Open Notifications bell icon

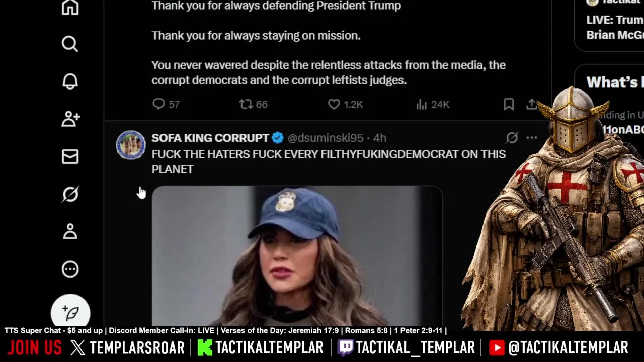tap(70, 81)
